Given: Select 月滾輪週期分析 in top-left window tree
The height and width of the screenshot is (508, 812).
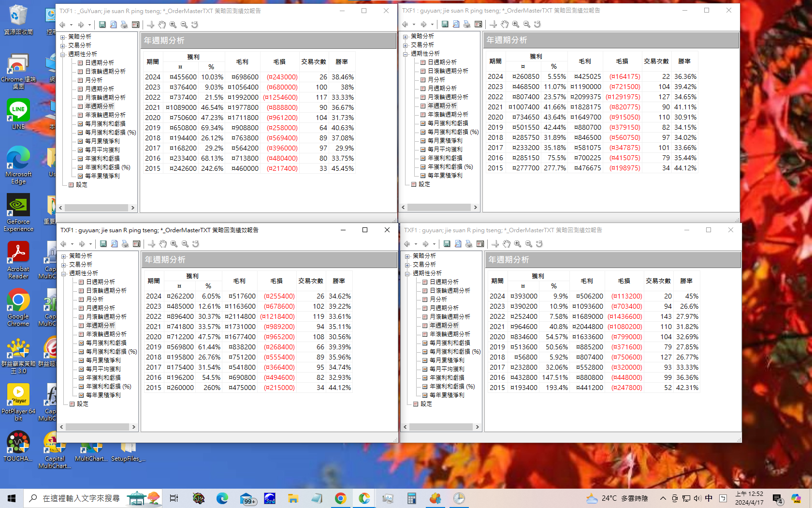Looking at the screenshot, I should tap(105, 98).
